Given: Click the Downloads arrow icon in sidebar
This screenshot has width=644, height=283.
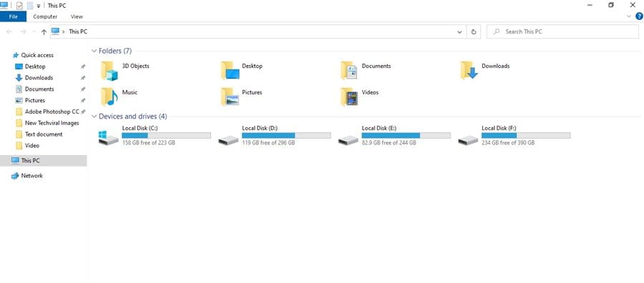Looking at the screenshot, I should [19, 77].
